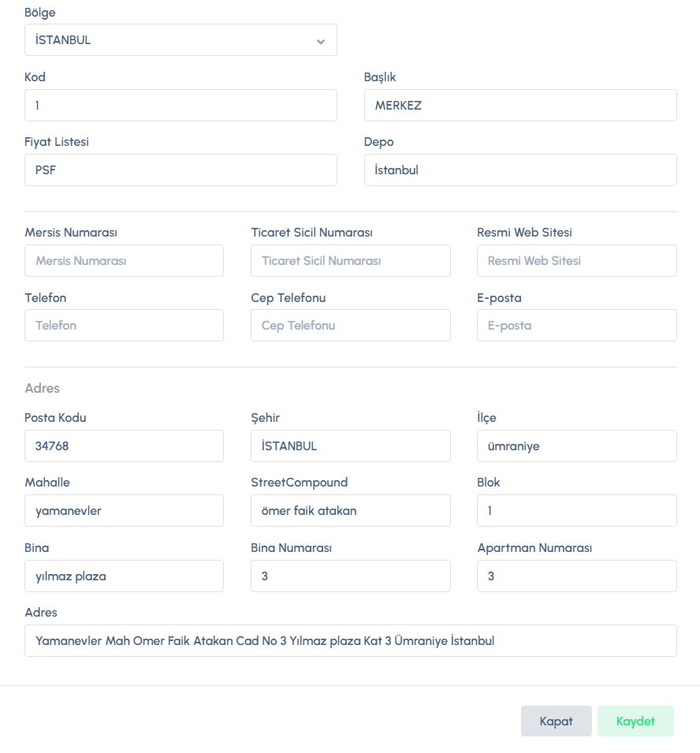Click the StreetCompound input field
Image resolution: width=700 pixels, height=753 pixels.
(350, 511)
